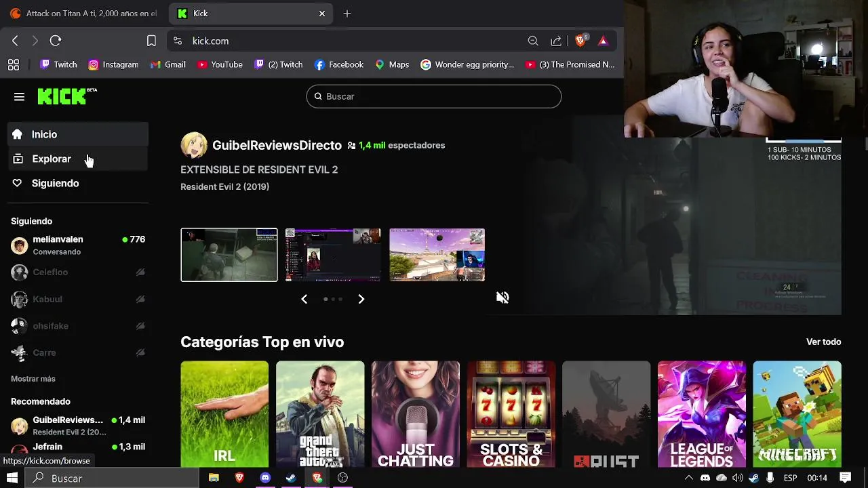Viewport: 868px width, 488px height.
Task: Click the Buscar search field
Action: (x=434, y=96)
